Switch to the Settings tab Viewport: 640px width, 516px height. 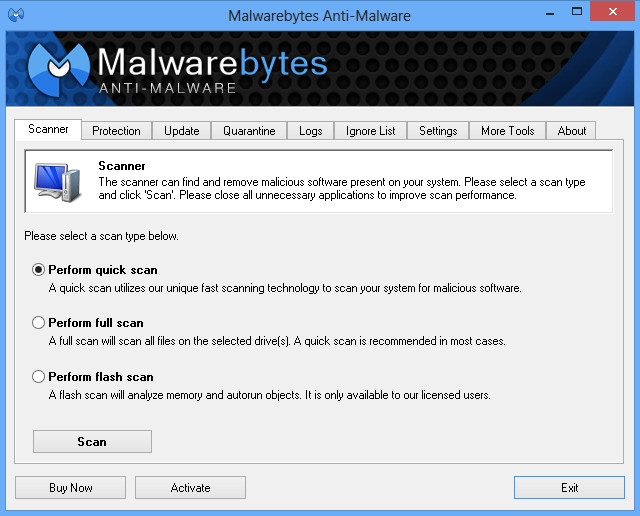(x=438, y=131)
